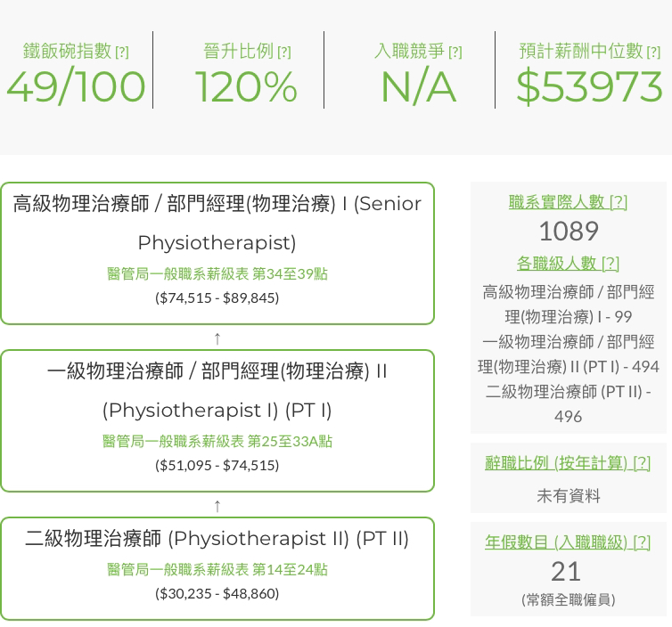Open the 辭職比例 (按年計算) [?] link
Screen dimensions: 672x627
[x=568, y=463]
